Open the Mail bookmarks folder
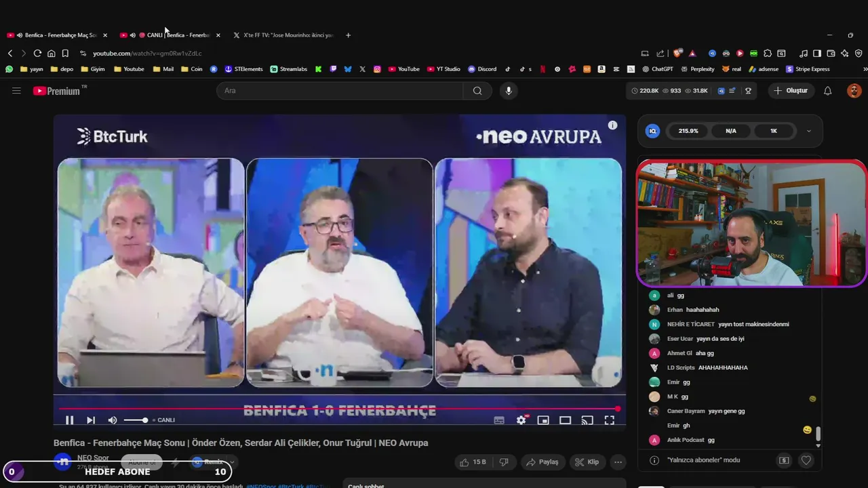Screen dimensions: 868x488 click(x=163, y=69)
